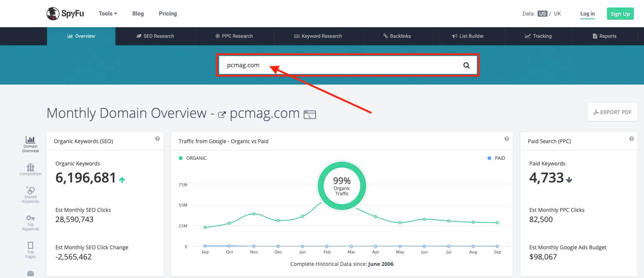644x278 pixels.
Task: Switch data region to US
Action: 542,14
